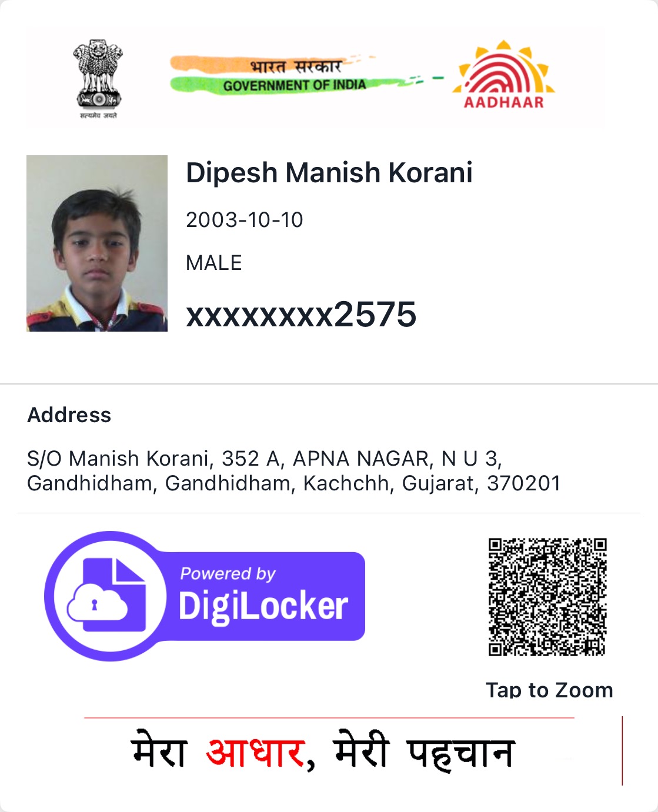Click the Aadhaar sun fingerprint logo
Viewport: 658px width, 812px height.
pyautogui.click(x=503, y=74)
